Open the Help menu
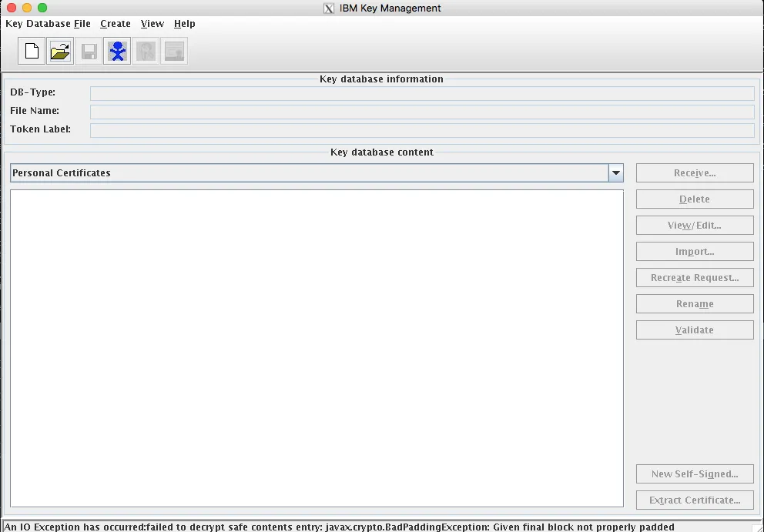Viewport: 764px width, 532px height. tap(185, 23)
